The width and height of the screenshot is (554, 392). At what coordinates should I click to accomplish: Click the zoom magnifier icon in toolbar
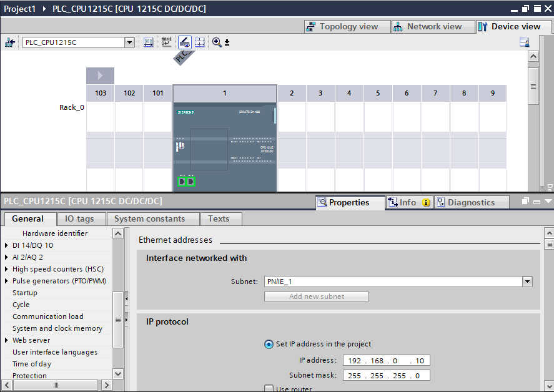pos(217,42)
